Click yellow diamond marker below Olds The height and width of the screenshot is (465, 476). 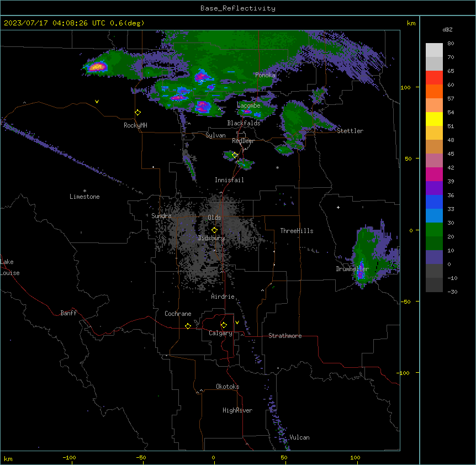pos(214,230)
